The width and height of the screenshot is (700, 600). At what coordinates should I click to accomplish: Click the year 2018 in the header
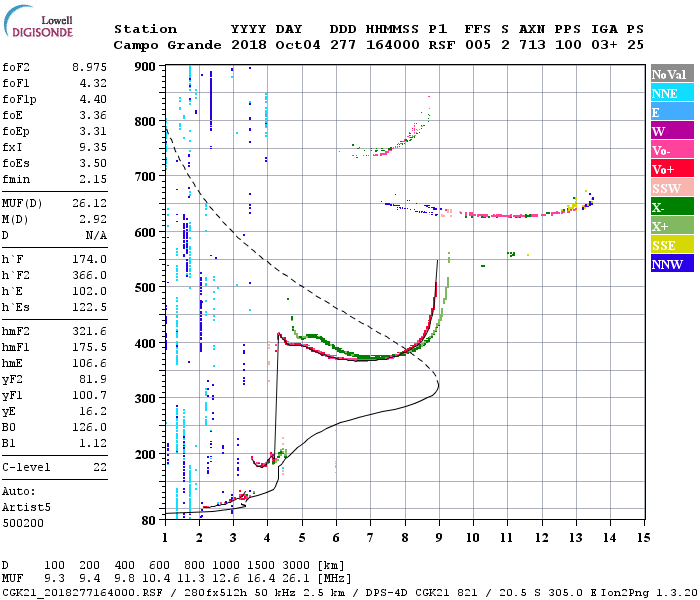pos(249,45)
